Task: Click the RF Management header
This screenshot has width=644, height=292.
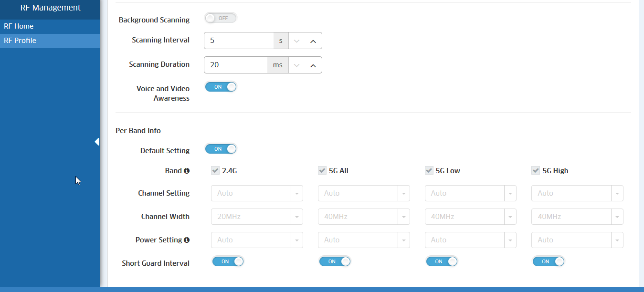Action: 50,8
